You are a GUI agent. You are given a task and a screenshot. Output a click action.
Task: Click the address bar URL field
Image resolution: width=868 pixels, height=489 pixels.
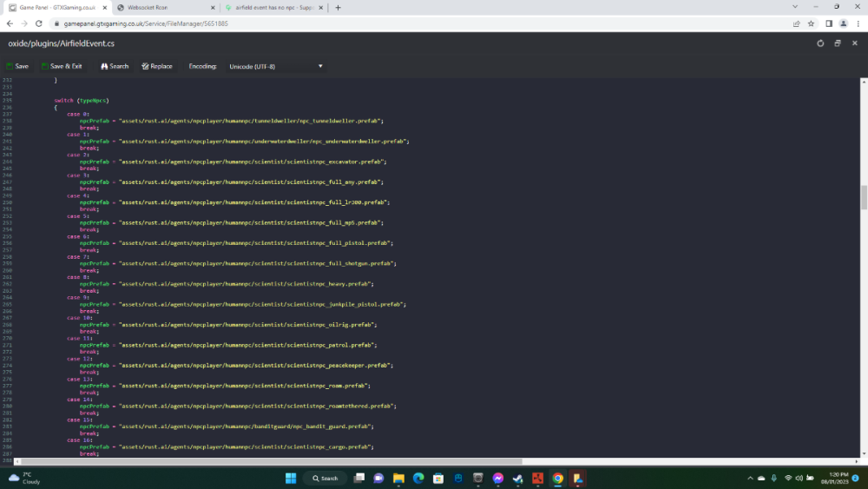pyautogui.click(x=421, y=23)
